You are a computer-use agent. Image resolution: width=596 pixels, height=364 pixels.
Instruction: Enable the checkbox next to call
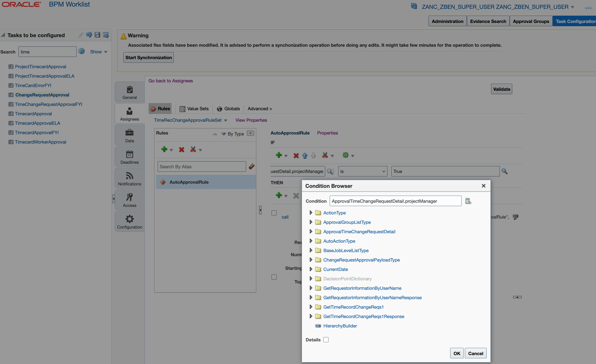coord(274,213)
